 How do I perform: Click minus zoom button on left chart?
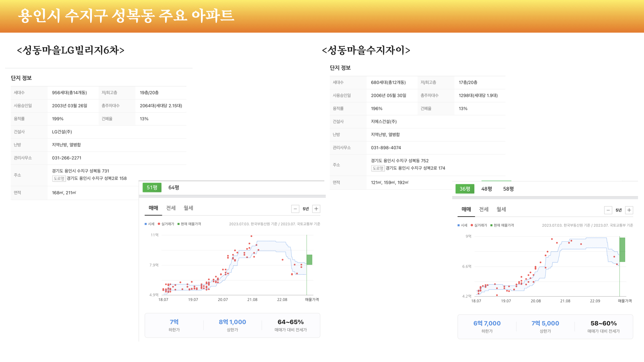295,209
